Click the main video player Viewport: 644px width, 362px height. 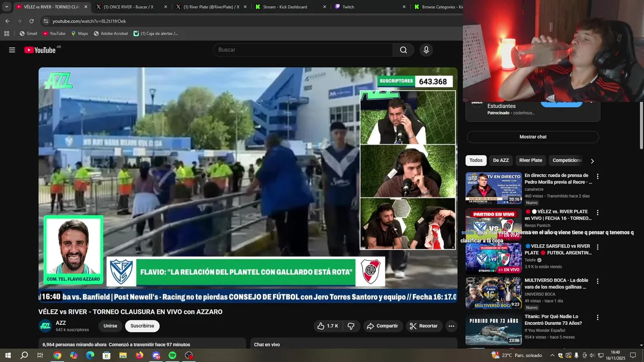(248, 185)
